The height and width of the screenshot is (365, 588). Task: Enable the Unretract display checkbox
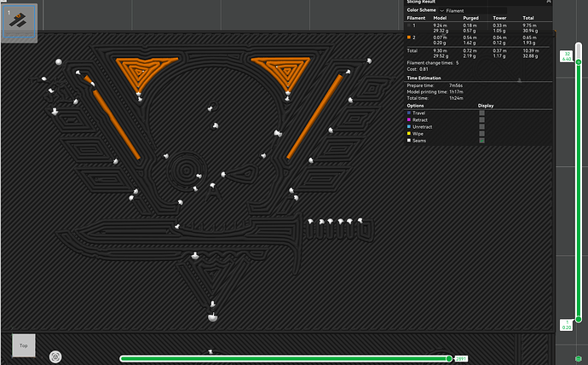pos(481,127)
